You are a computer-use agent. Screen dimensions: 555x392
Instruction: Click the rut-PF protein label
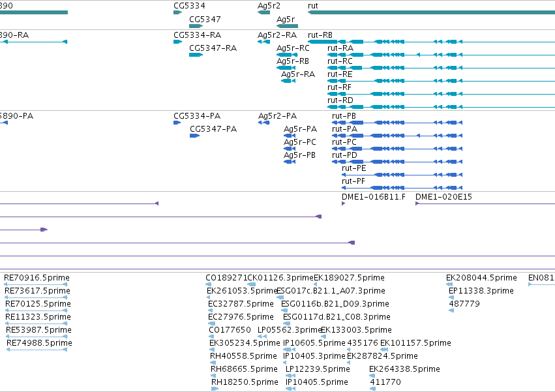tap(353, 181)
